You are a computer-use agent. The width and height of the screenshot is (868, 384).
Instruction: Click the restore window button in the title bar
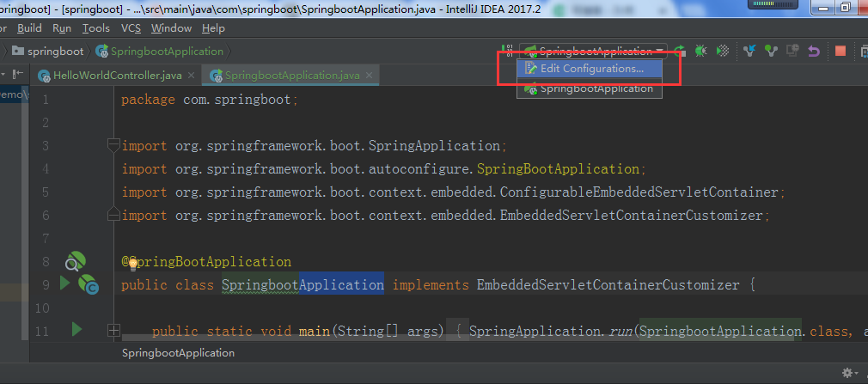tap(845, 7)
